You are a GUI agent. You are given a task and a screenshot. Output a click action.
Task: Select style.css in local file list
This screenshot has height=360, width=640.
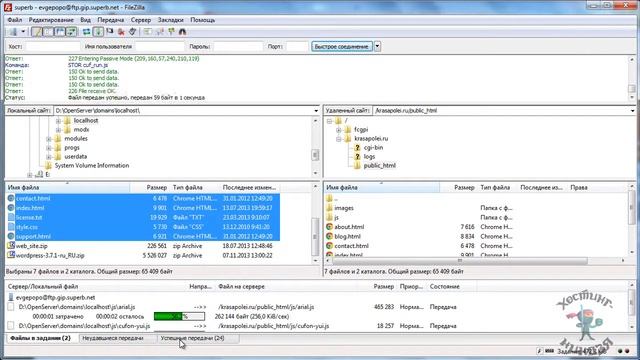coord(27,227)
